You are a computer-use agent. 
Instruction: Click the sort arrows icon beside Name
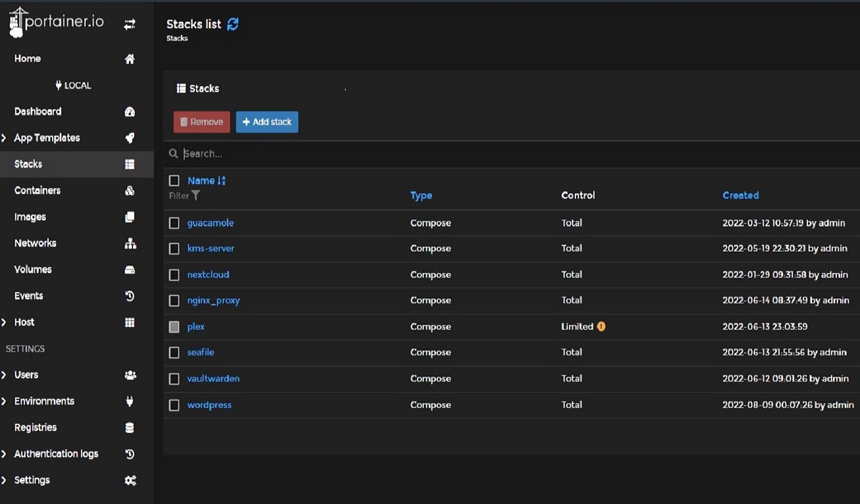click(x=222, y=180)
